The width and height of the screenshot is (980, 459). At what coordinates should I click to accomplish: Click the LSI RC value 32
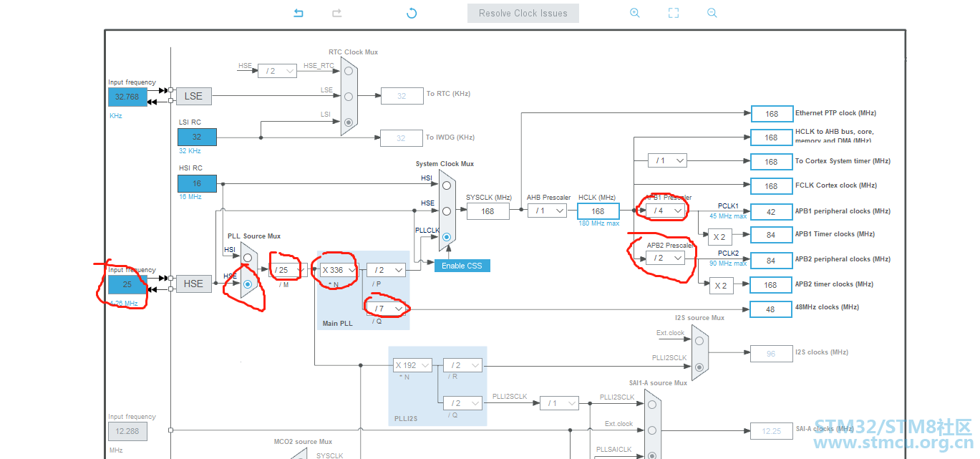[x=197, y=137]
